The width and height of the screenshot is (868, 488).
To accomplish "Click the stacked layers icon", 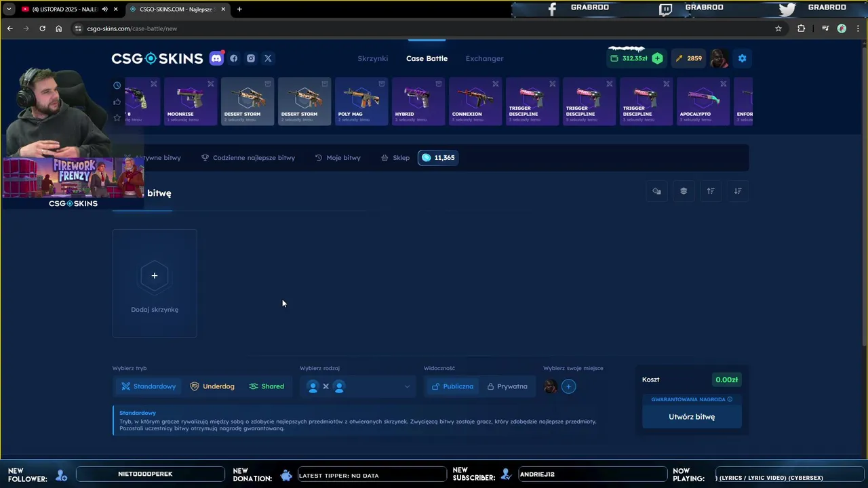I will 684,191.
